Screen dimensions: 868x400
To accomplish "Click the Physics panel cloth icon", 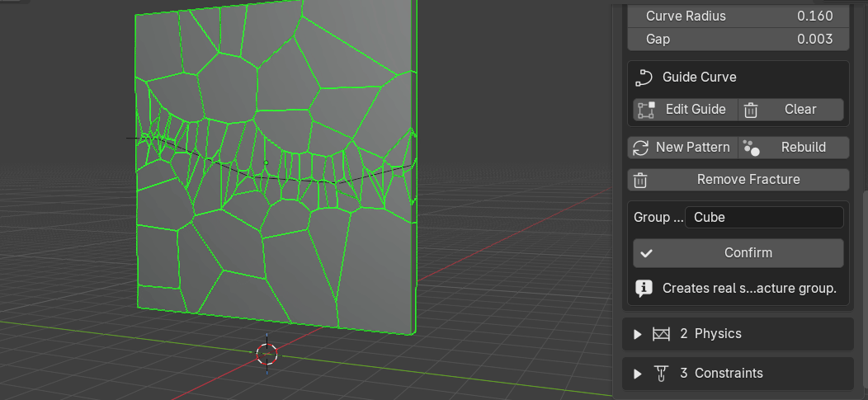I will [662, 334].
